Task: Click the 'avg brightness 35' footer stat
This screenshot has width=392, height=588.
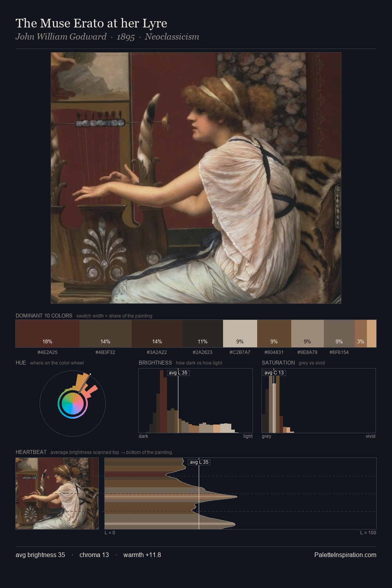Action: 40,555
